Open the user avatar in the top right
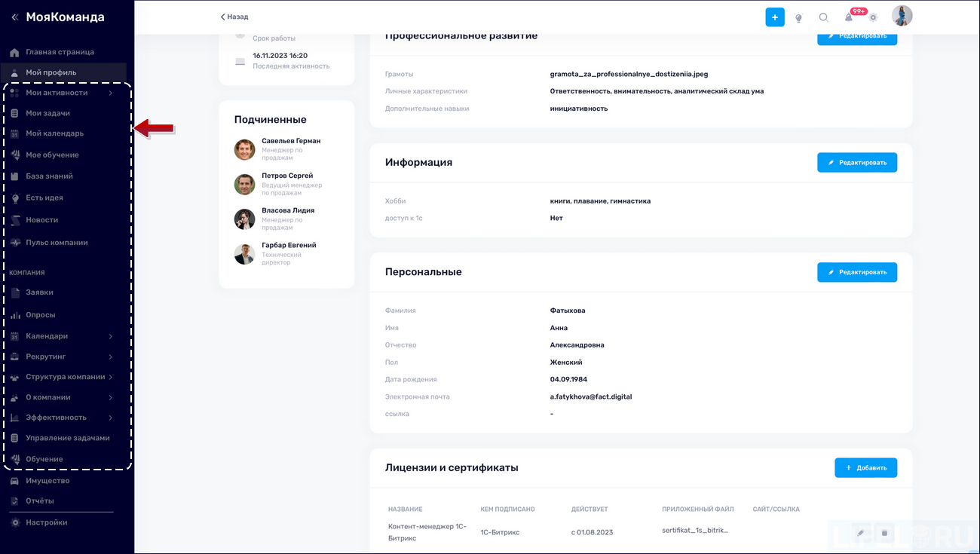Viewport: 980px width, 554px height. pyautogui.click(x=902, y=15)
